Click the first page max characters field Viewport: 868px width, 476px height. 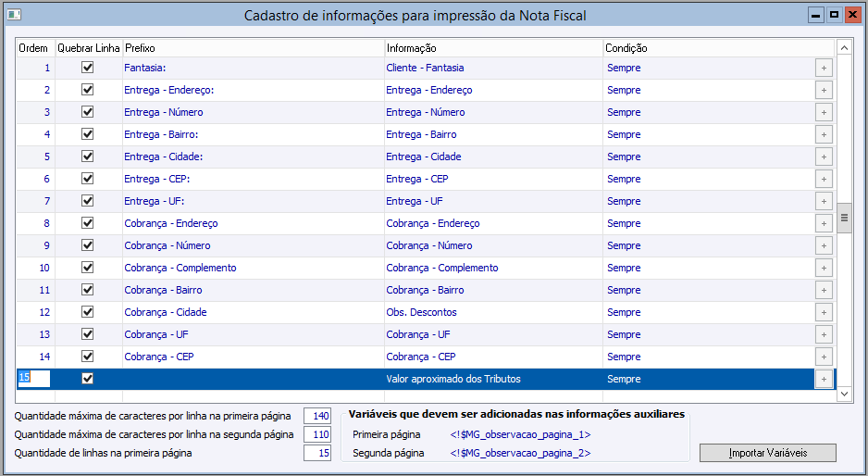pyautogui.click(x=317, y=416)
